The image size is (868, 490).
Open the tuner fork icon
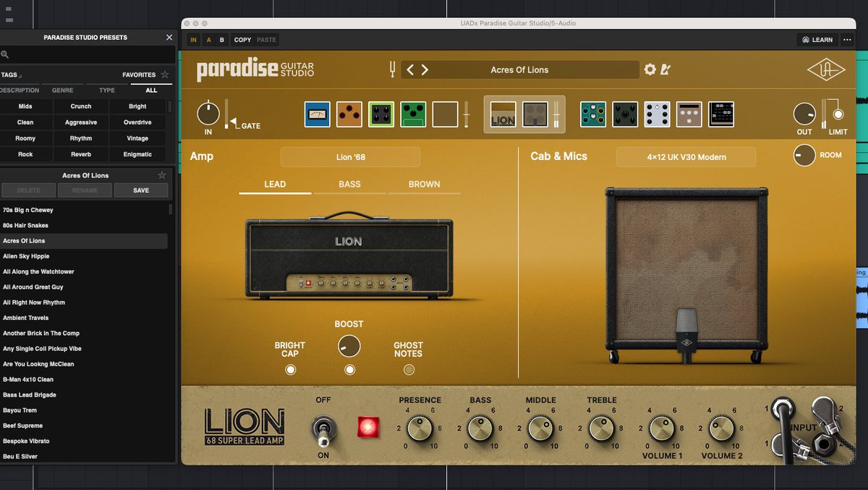(x=393, y=69)
